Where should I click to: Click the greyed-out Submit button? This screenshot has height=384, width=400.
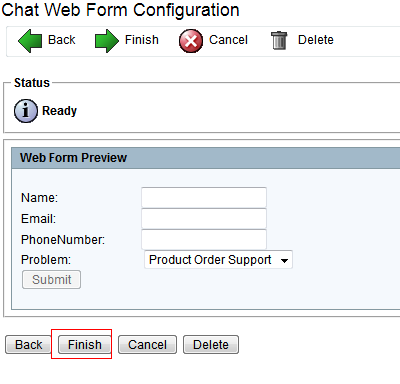point(51,279)
